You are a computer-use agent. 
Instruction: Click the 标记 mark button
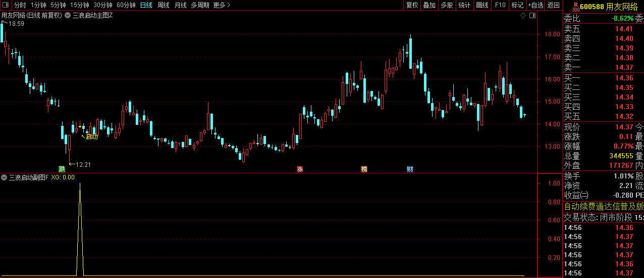click(x=517, y=5)
